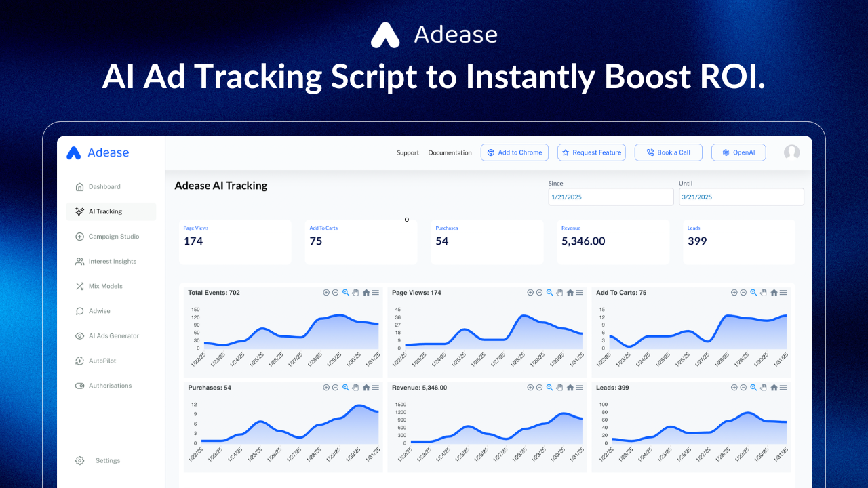
Task: Click the Book a Call button
Action: click(x=669, y=152)
